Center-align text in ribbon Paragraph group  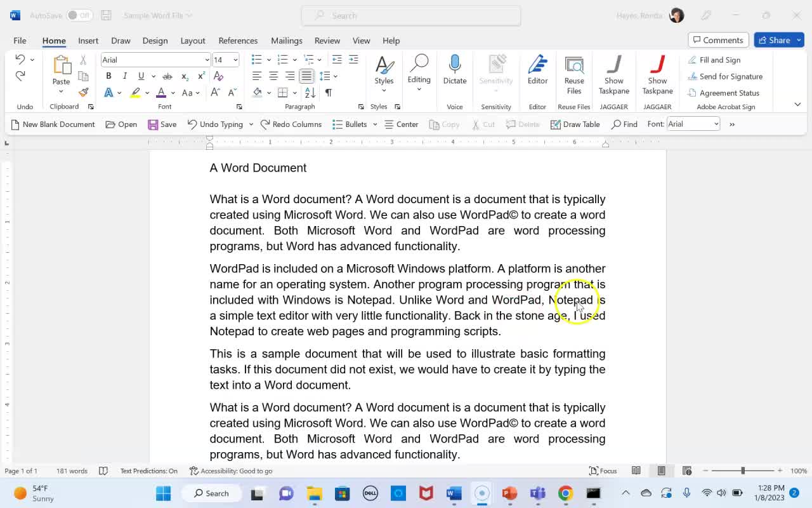273,76
